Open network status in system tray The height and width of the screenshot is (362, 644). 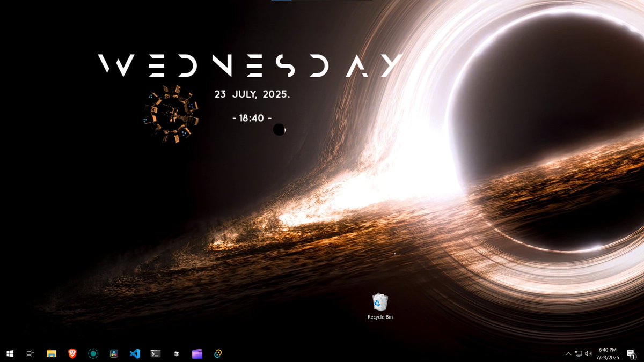(579, 354)
